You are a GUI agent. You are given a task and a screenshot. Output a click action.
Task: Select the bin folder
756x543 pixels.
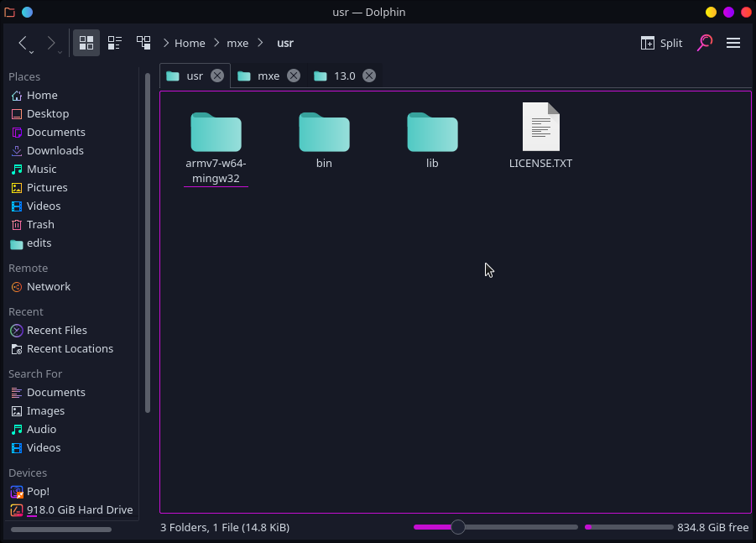pos(324,140)
